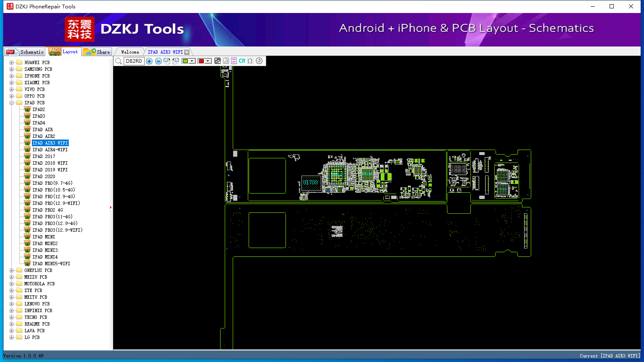Select the INFINIX PCB folder label
The image size is (644, 362).
pos(38,310)
